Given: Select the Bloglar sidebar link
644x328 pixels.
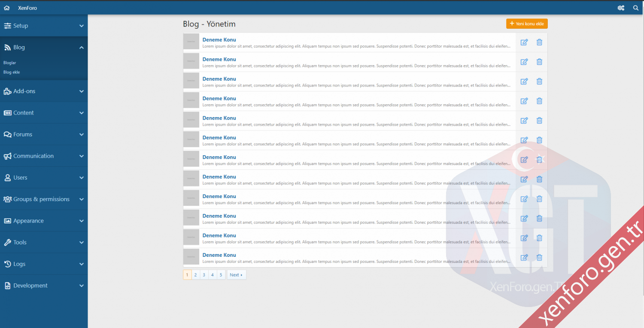Looking at the screenshot, I should (10, 63).
